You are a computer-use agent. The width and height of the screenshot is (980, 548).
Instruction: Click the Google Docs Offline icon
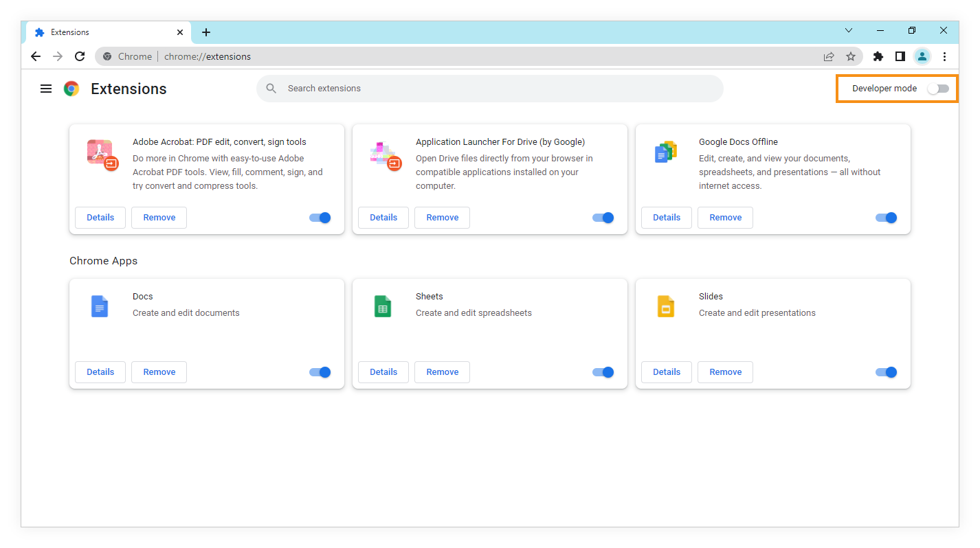point(666,152)
